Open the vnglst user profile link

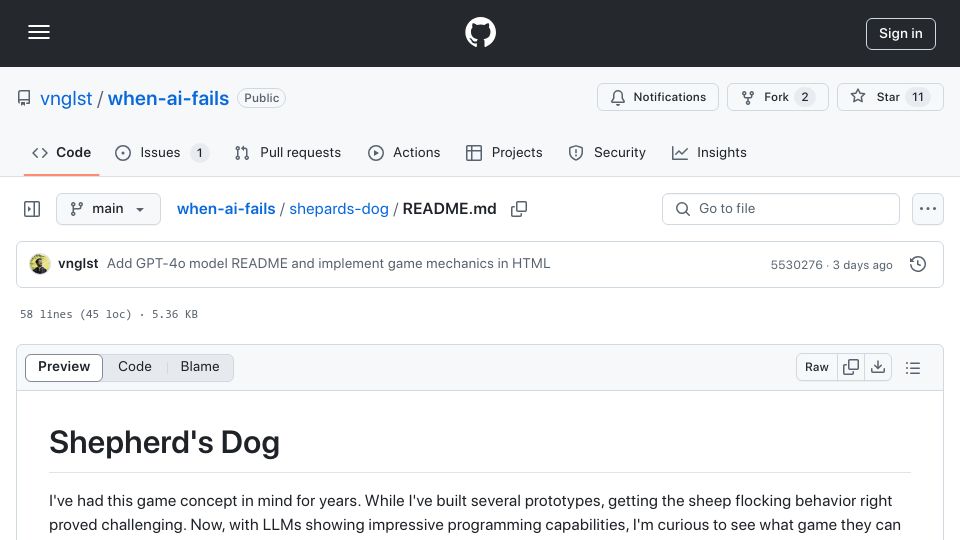tap(66, 98)
